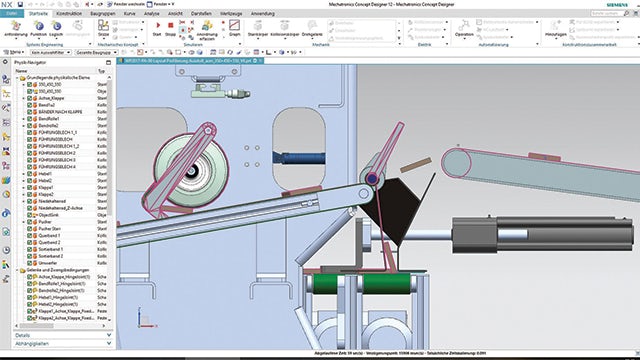Open the Gesamte Baugruppe dropdown
Image resolution: width=640 pixels, height=360 pixels.
click(97, 52)
